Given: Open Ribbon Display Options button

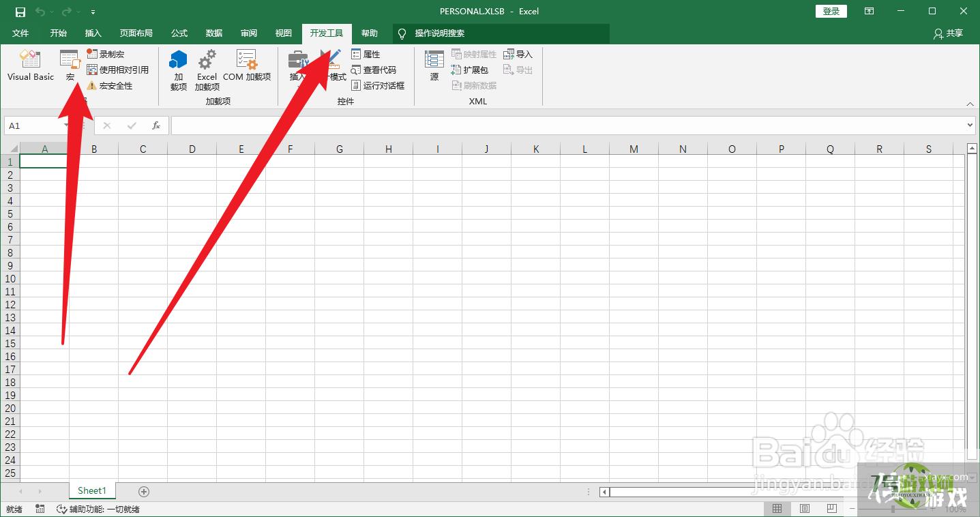Looking at the screenshot, I should click(x=869, y=11).
